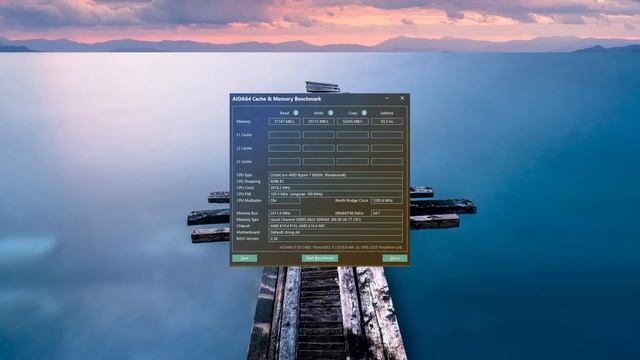Click the Read column header

pos(284,113)
